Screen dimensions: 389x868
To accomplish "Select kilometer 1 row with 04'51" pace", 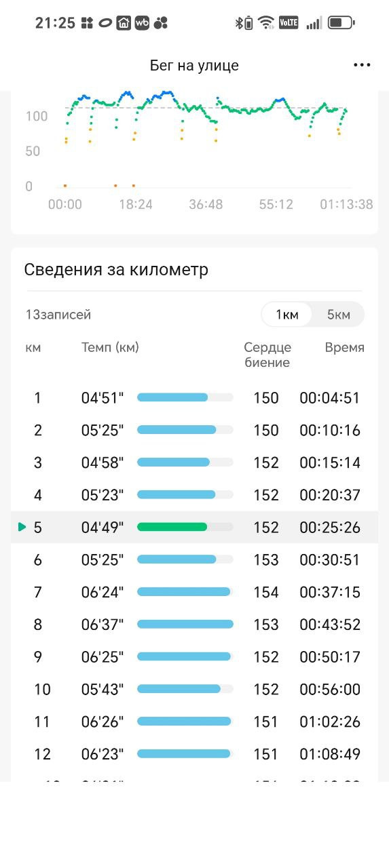I will click(194, 398).
